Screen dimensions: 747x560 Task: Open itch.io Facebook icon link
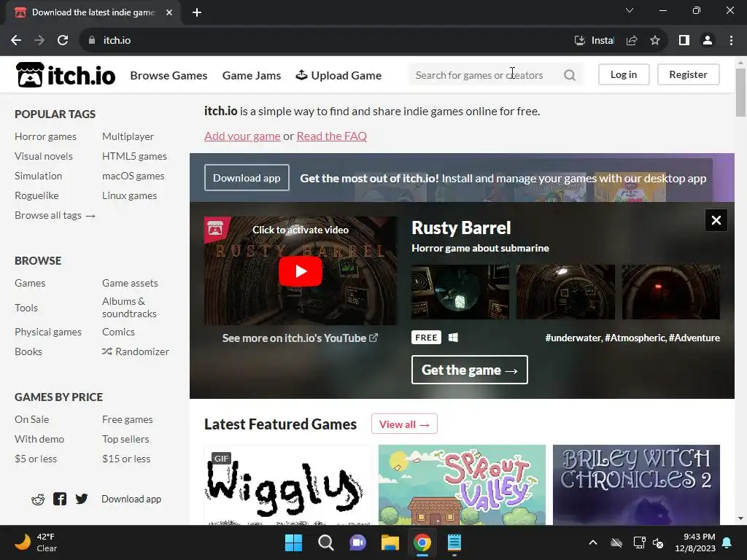click(x=60, y=499)
